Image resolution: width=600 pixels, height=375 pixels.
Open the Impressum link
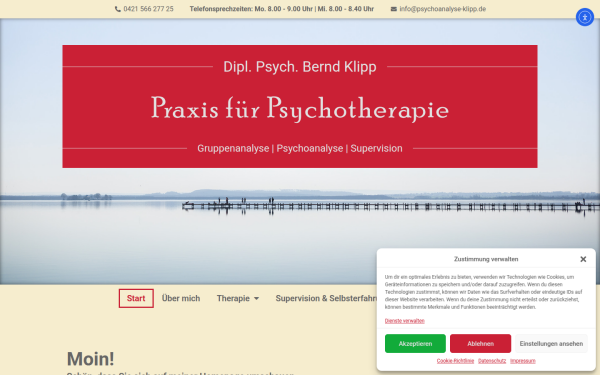(523, 361)
